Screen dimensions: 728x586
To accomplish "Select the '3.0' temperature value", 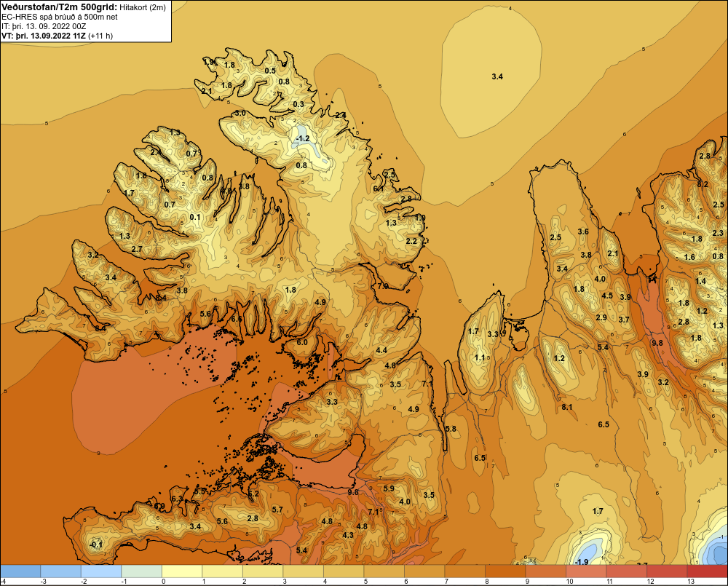I will click(x=240, y=113).
